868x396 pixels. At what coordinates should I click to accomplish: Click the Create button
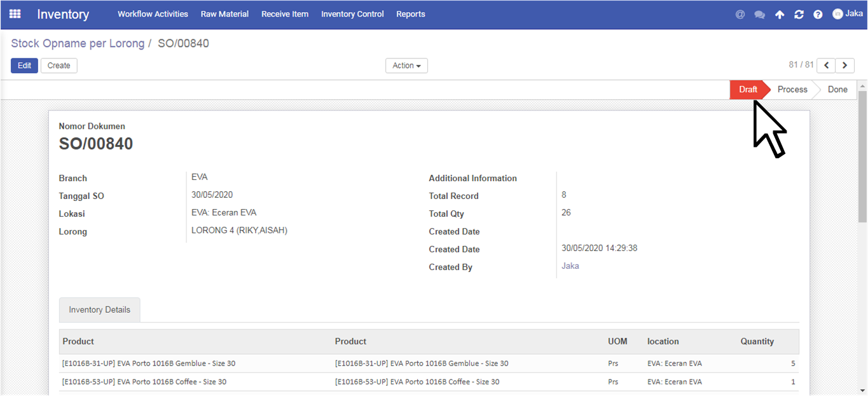pyautogui.click(x=59, y=65)
